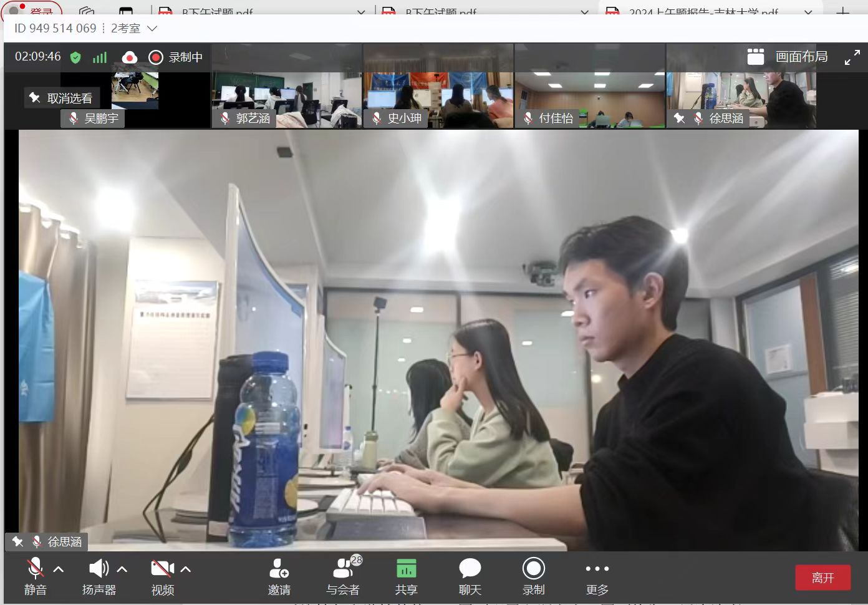Open the 与会者 participants list
Image resolution: width=868 pixels, height=605 pixels.
pyautogui.click(x=343, y=569)
